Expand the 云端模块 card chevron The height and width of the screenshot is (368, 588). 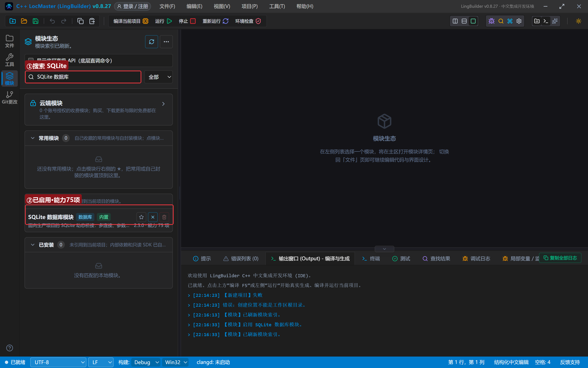[x=163, y=104]
